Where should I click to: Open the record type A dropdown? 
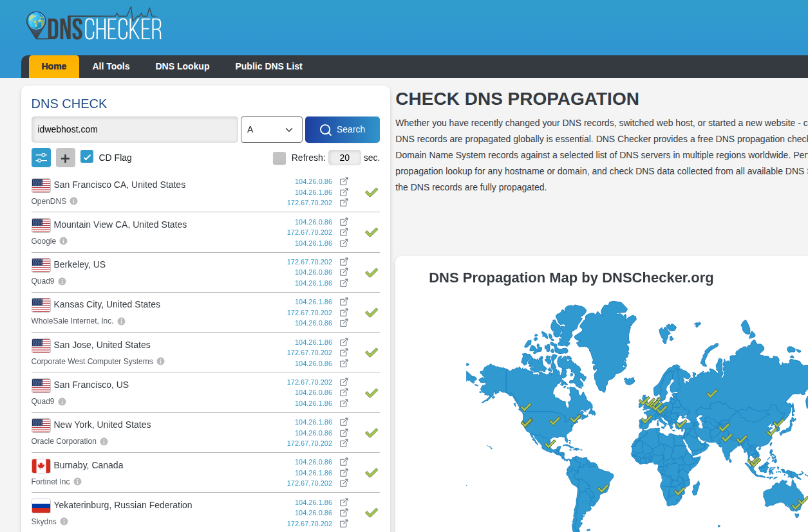(x=271, y=129)
